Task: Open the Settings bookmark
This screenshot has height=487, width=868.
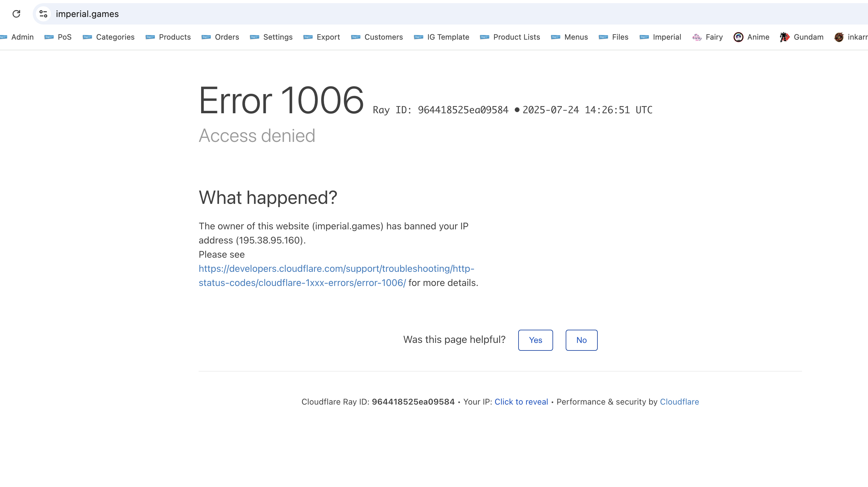Action: point(272,37)
